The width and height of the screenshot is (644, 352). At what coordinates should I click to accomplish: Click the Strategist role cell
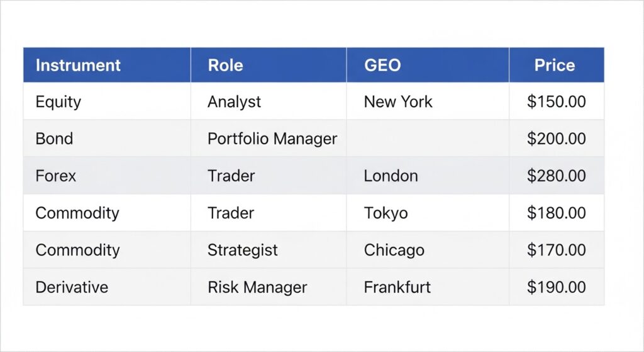[243, 250]
